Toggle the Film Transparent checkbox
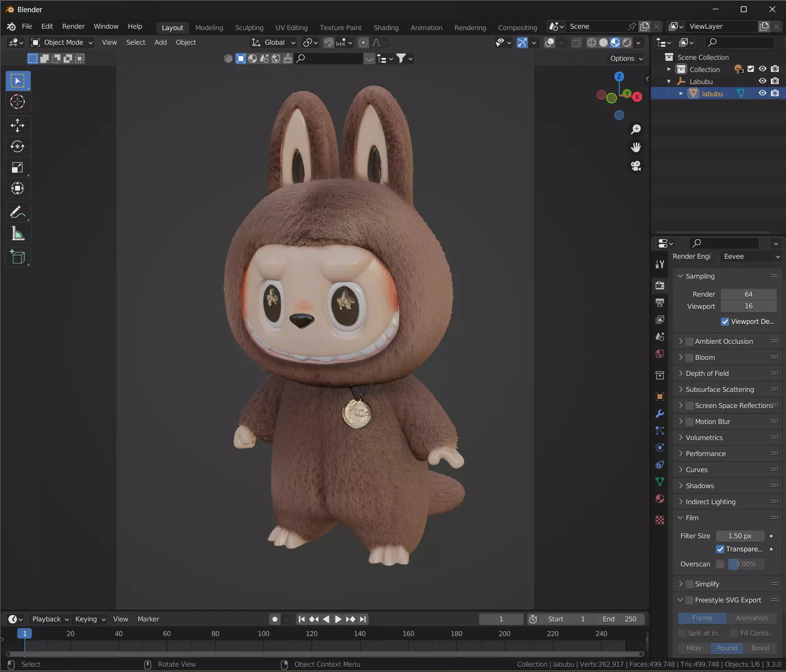 [720, 549]
